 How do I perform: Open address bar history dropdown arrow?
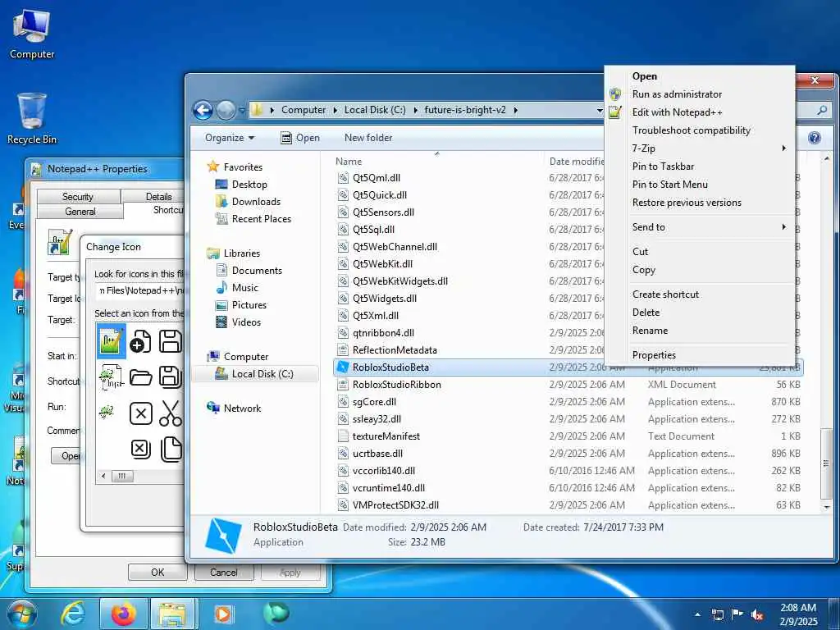(599, 111)
